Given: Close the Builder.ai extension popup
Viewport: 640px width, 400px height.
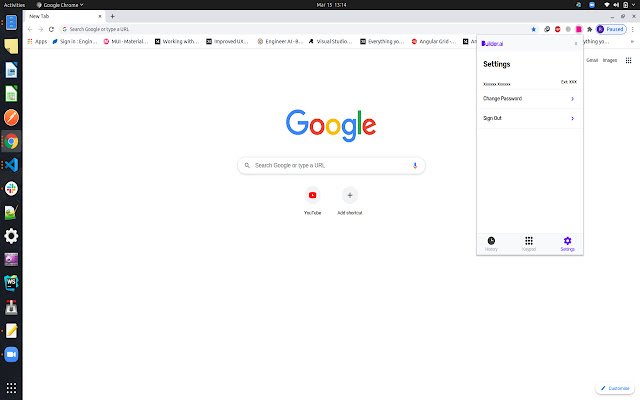Looking at the screenshot, I should point(576,44).
